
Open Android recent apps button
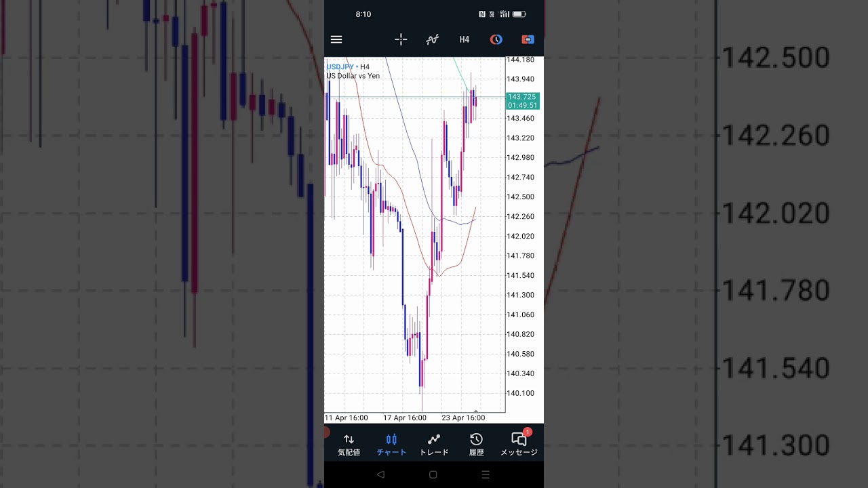coord(486,475)
